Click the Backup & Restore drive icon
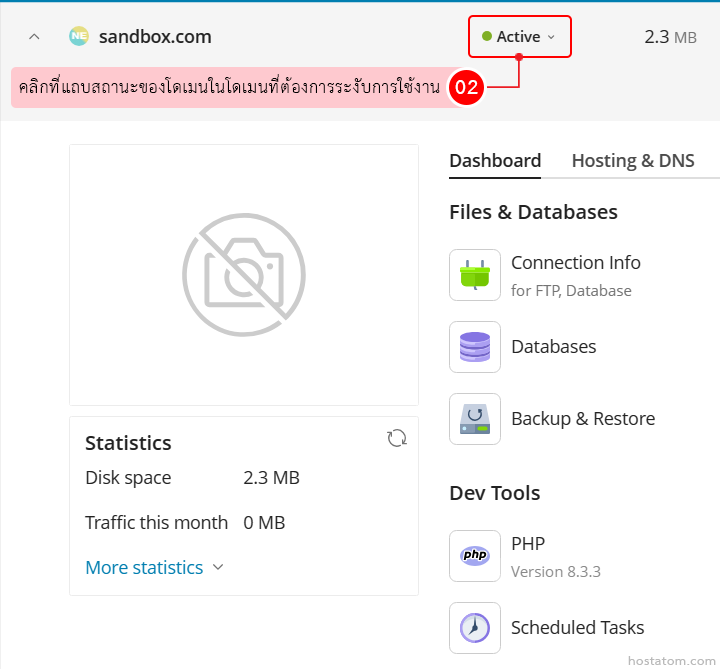This screenshot has width=720, height=669. tap(475, 419)
